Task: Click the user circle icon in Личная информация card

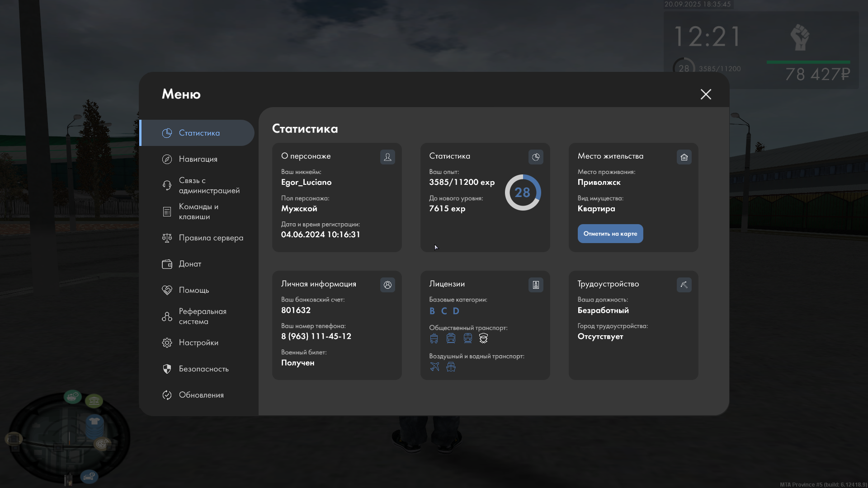Action: (x=387, y=285)
